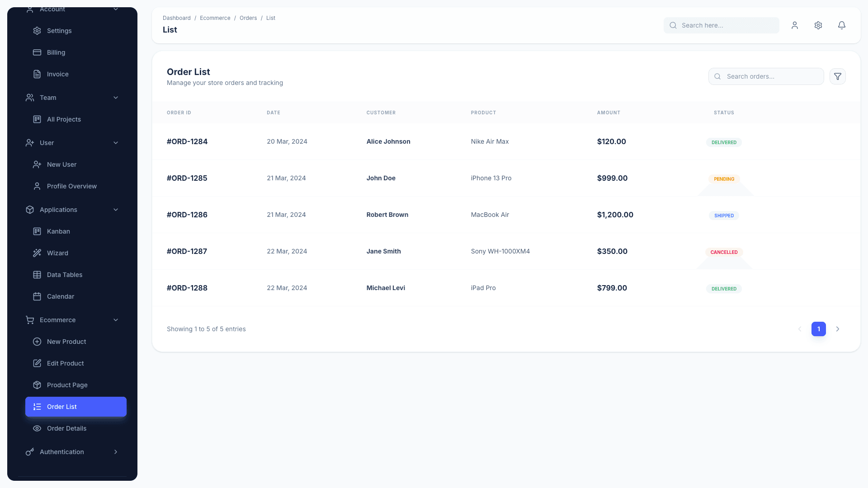Viewport: 868px width, 488px height.
Task: Click the Data Tables grid icon
Action: coord(37,275)
